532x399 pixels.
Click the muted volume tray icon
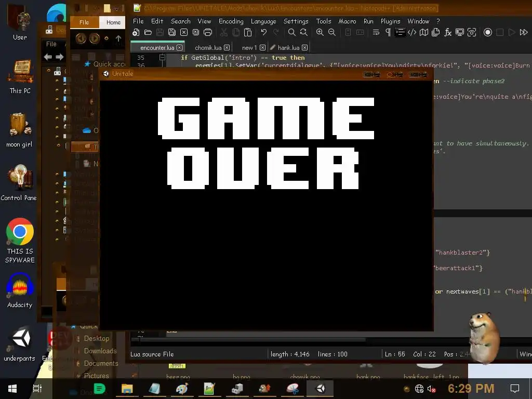pyautogui.click(x=431, y=389)
